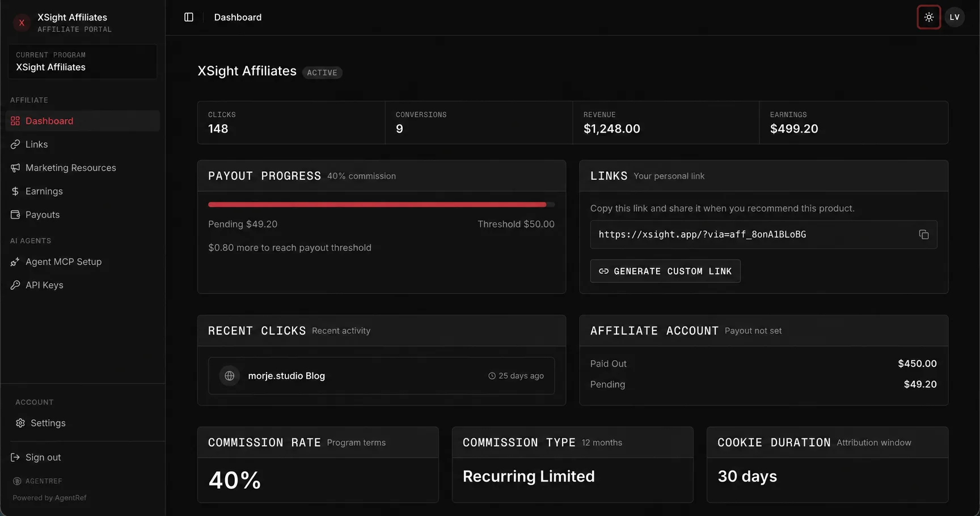This screenshot has width=980, height=516.
Task: Click Pending $49.20 in Affiliate Account
Action: (920, 384)
